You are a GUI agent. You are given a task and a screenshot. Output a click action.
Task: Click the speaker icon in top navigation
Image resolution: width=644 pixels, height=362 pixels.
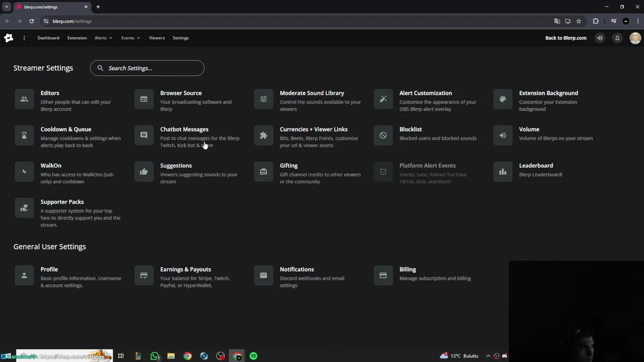600,38
